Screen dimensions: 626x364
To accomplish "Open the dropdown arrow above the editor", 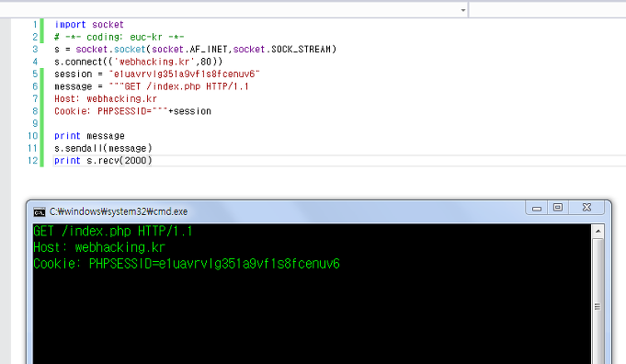I will [x=463, y=10].
